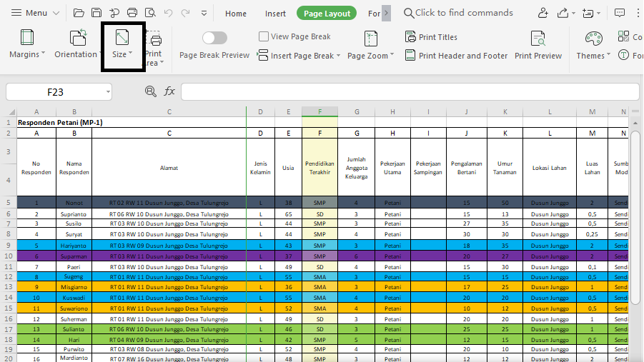Viewport: 644px width, 362px height.
Task: Open Print Header and Footer
Action: coord(456,56)
